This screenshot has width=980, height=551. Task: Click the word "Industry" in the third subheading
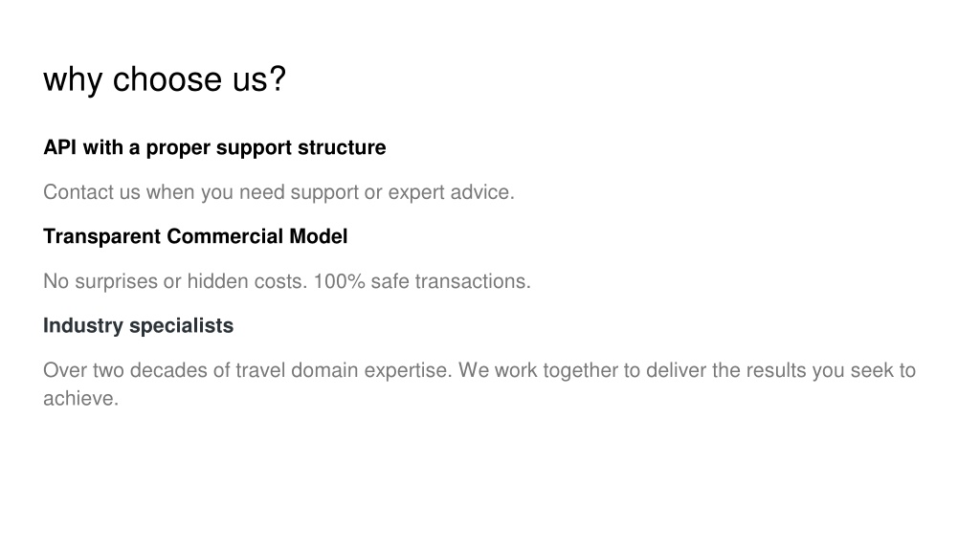pos(83,326)
